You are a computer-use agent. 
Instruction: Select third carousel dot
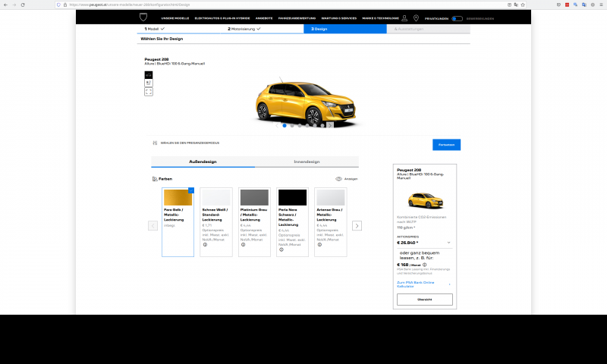pyautogui.click(x=300, y=126)
